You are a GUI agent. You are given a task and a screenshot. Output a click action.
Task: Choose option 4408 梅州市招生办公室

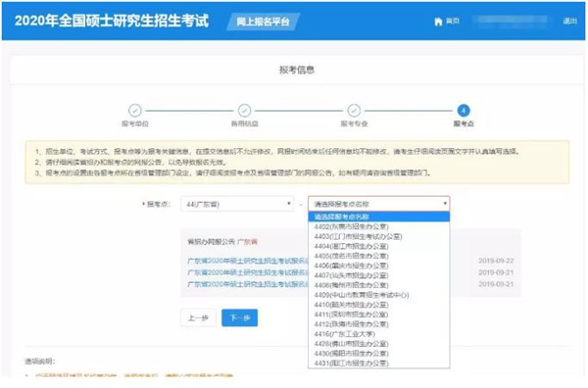click(x=378, y=285)
